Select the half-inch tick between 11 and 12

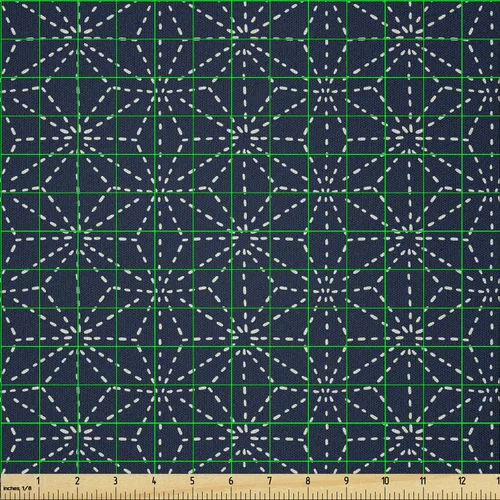point(442,494)
